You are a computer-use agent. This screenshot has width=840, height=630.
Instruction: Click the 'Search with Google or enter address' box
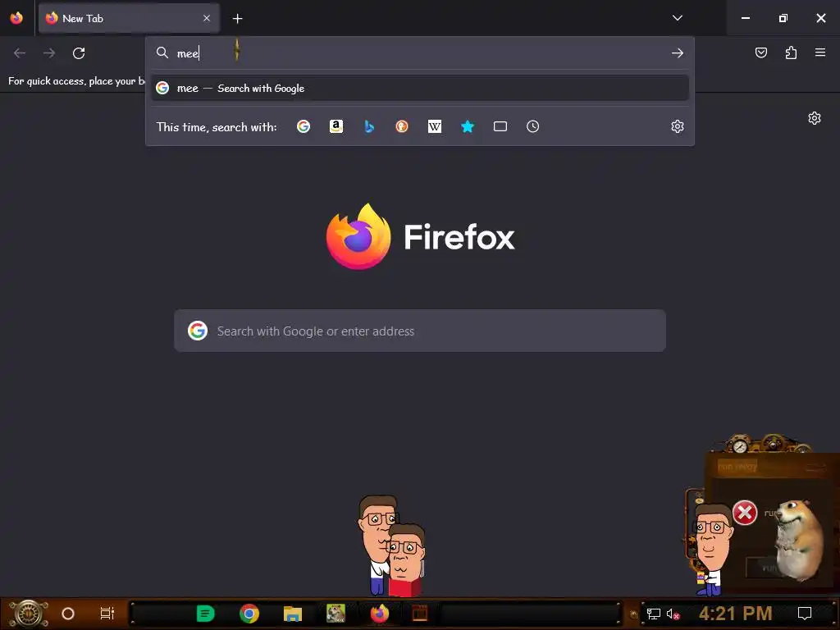[x=420, y=331]
